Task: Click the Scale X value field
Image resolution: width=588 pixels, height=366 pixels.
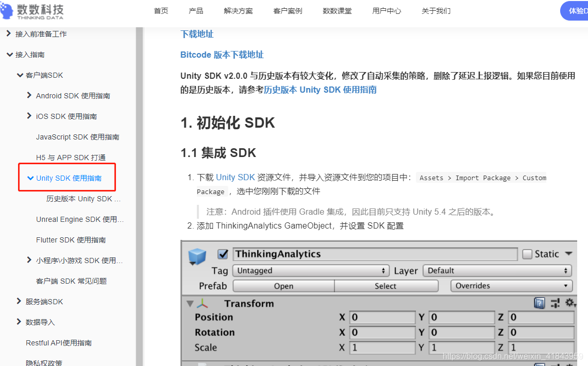Action: pos(382,347)
